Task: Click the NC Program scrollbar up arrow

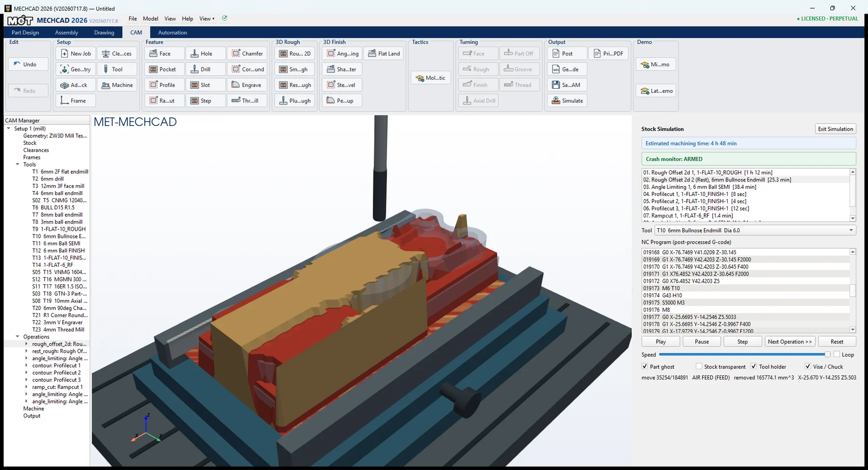Action: [x=853, y=251]
